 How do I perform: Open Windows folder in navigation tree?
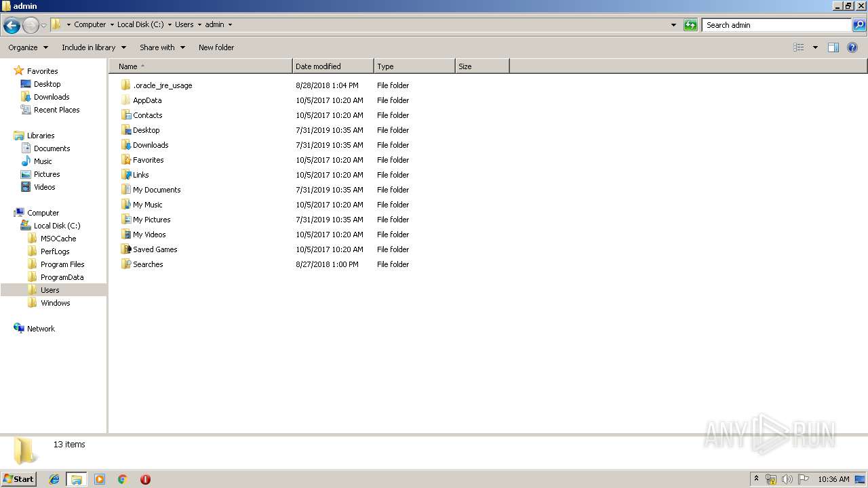55,303
